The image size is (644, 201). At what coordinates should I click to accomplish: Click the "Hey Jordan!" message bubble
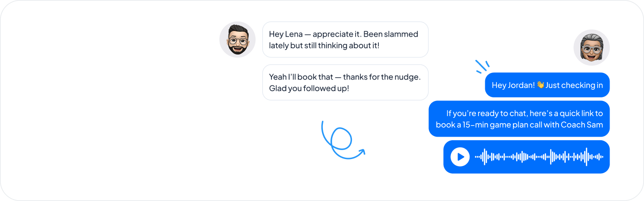click(547, 85)
